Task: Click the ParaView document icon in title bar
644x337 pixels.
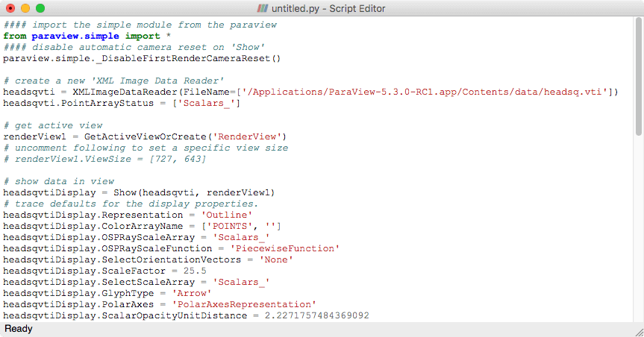Action: (x=263, y=8)
